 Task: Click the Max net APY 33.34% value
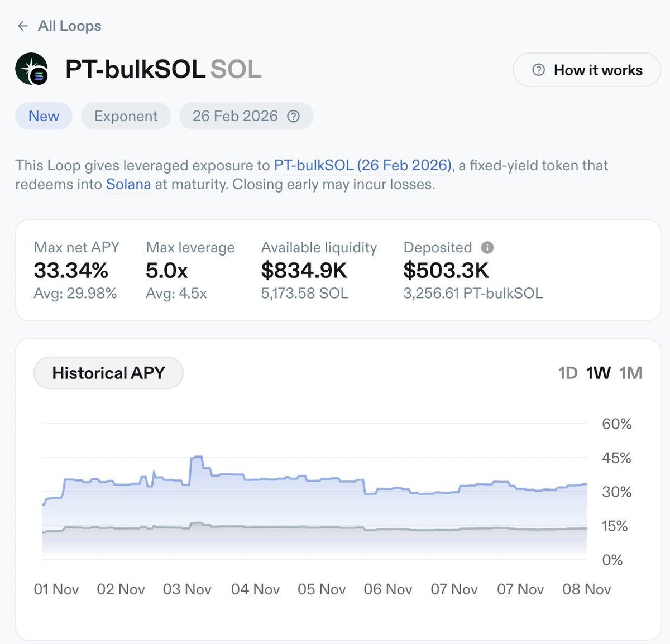point(71,271)
